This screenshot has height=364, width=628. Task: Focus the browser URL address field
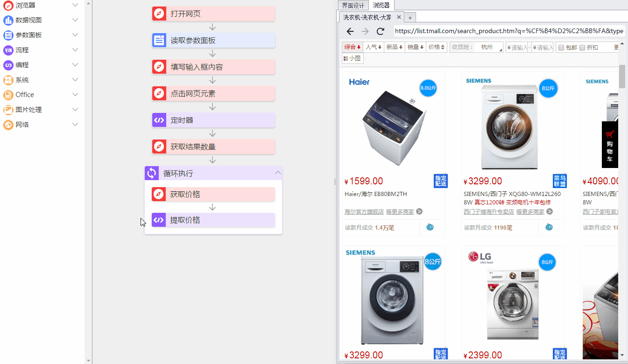509,31
